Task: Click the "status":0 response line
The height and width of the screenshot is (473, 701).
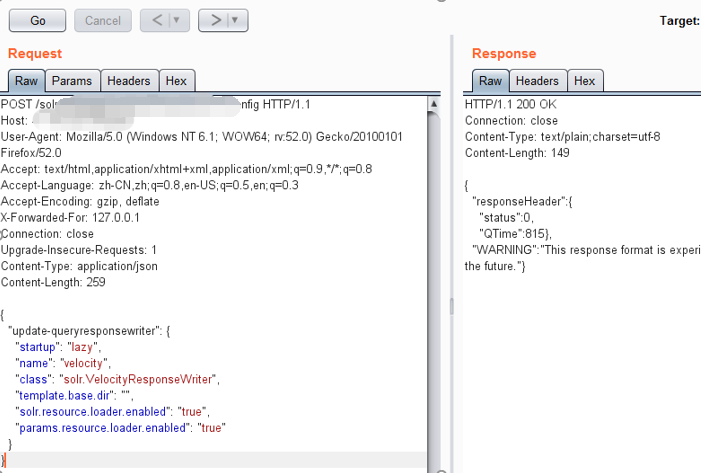Action: click(507, 218)
